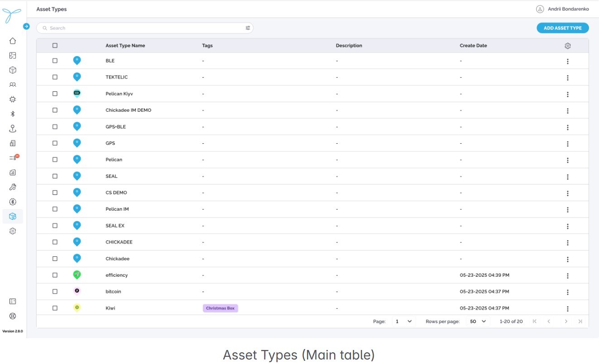The width and height of the screenshot is (599, 364).
Task: Check the GPS+BLE row checkbox
Action: [x=55, y=127]
